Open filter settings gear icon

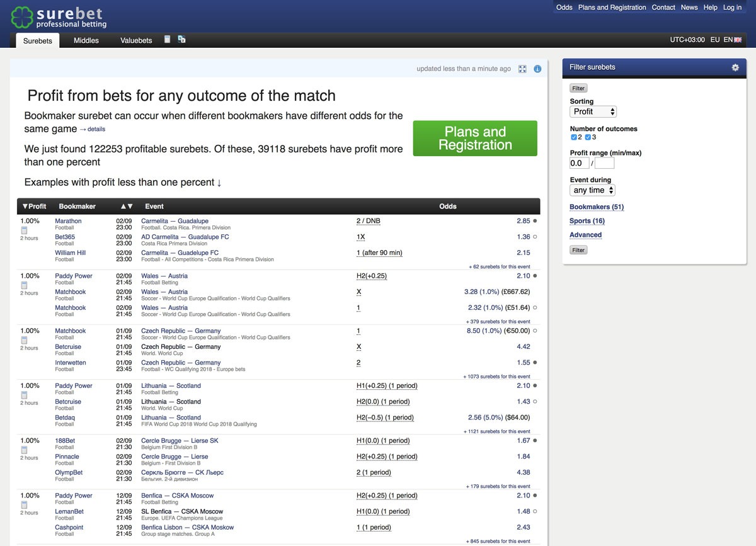pos(735,67)
